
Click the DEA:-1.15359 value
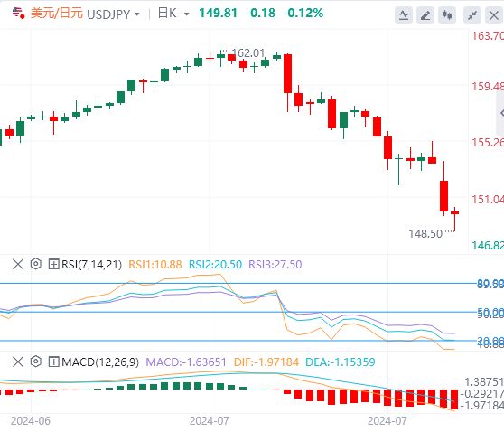[x=341, y=362]
